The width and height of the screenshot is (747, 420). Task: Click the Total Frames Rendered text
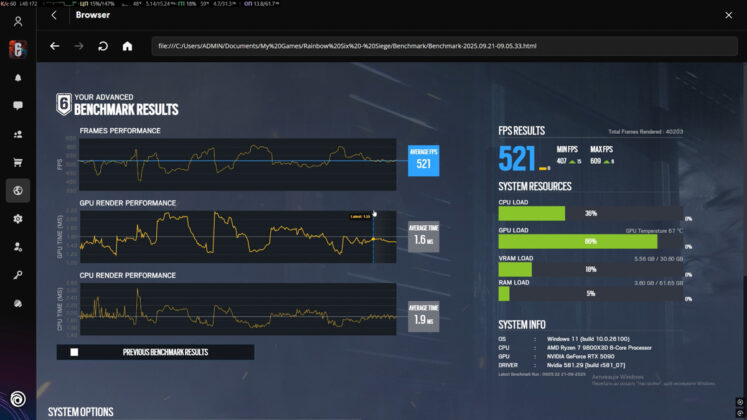coord(646,132)
